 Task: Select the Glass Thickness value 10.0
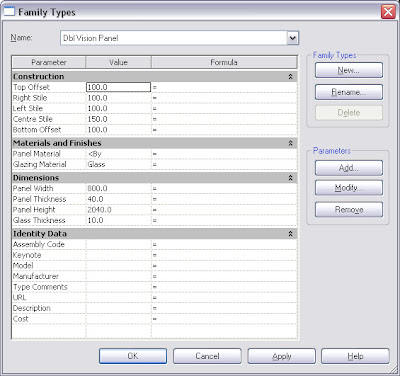pos(118,221)
